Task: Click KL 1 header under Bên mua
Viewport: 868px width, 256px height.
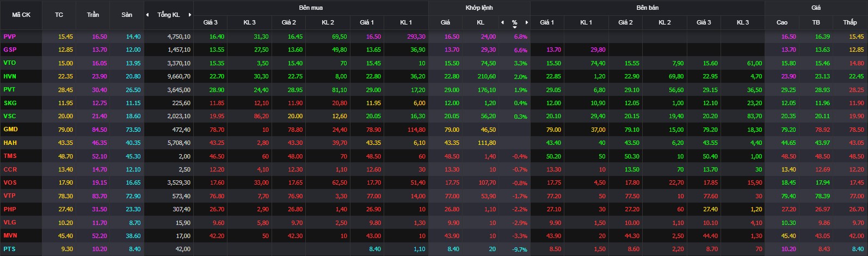Action: click(x=406, y=22)
